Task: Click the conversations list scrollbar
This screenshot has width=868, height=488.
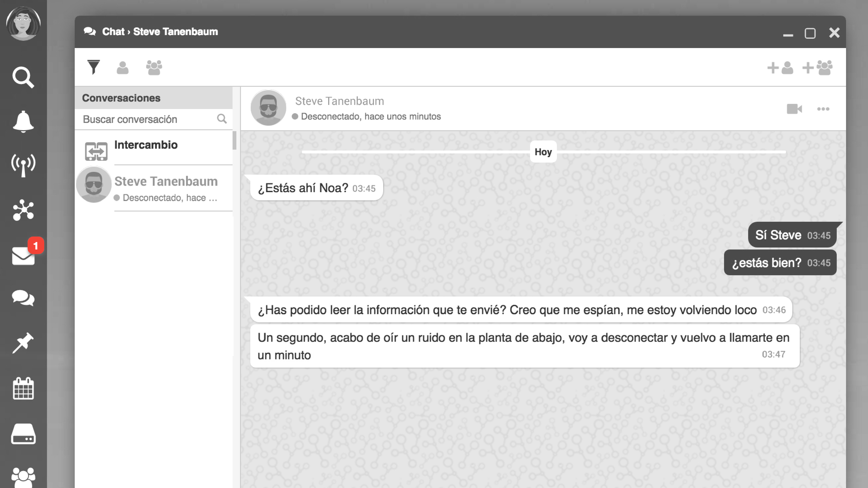Action: tap(234, 140)
